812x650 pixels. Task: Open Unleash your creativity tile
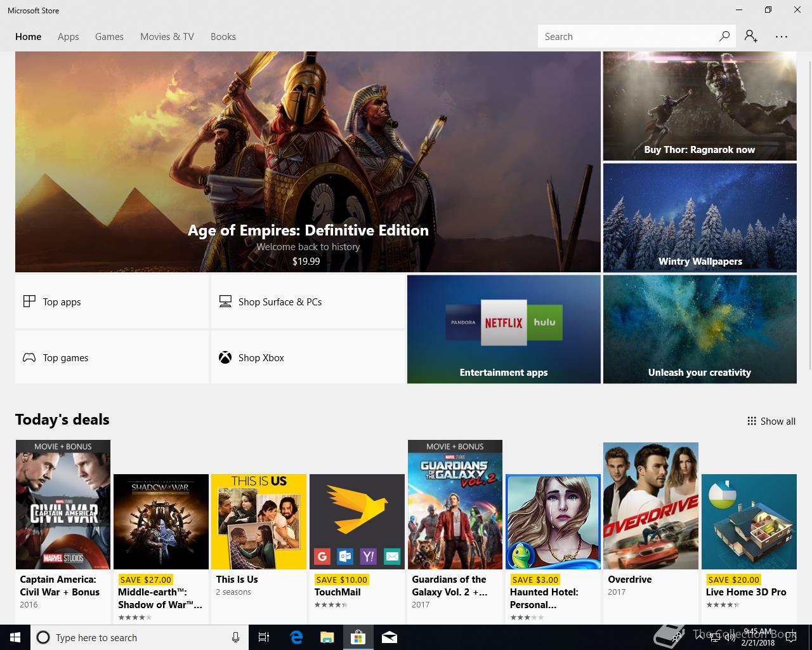pos(700,329)
